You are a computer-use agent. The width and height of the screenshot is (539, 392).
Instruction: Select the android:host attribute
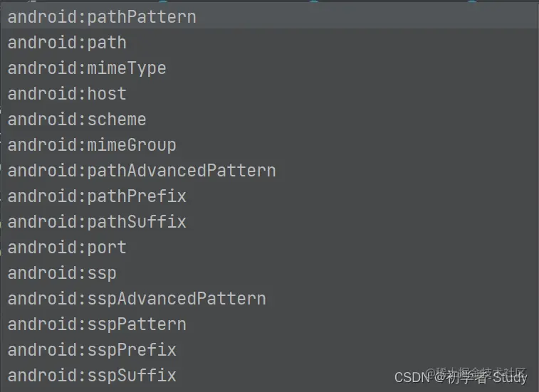click(x=67, y=94)
